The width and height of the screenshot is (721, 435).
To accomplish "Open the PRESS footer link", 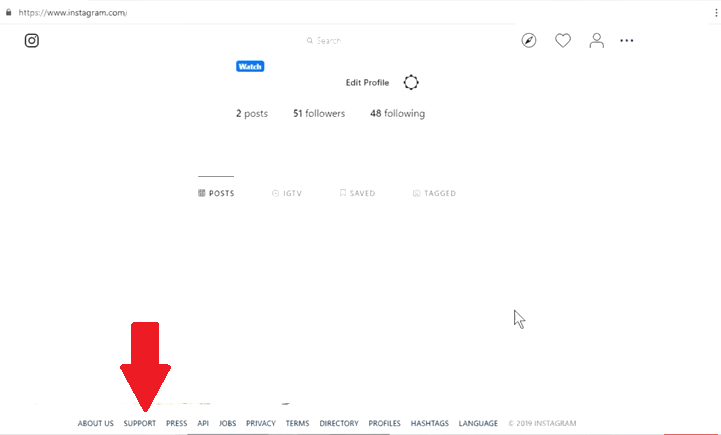I will (177, 423).
